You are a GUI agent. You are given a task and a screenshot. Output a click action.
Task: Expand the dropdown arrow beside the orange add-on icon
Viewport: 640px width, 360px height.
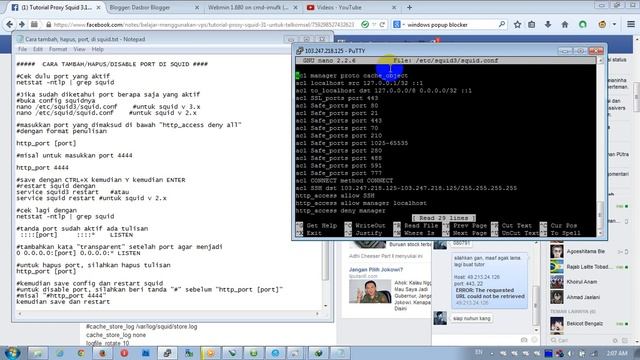point(614,24)
